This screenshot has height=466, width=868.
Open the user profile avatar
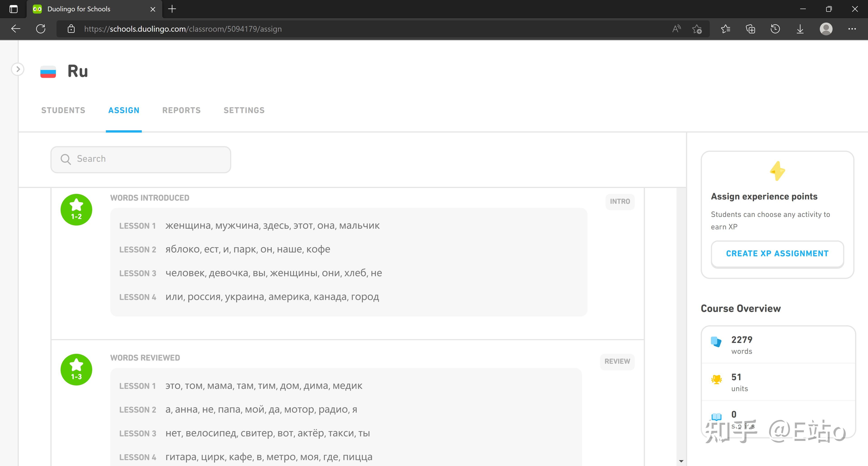pyautogui.click(x=826, y=29)
